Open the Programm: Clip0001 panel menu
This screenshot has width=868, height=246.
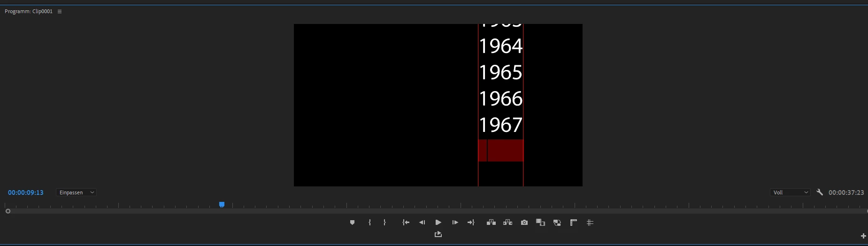tap(60, 11)
